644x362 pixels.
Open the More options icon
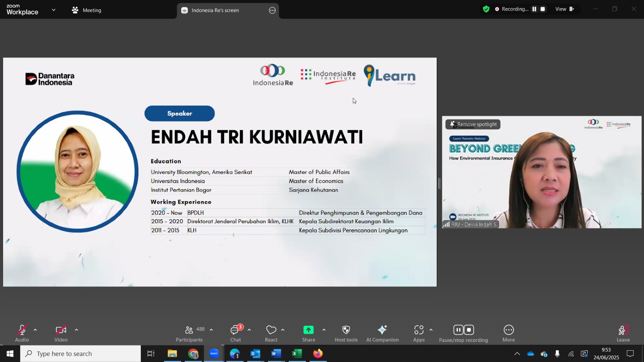pos(509,330)
